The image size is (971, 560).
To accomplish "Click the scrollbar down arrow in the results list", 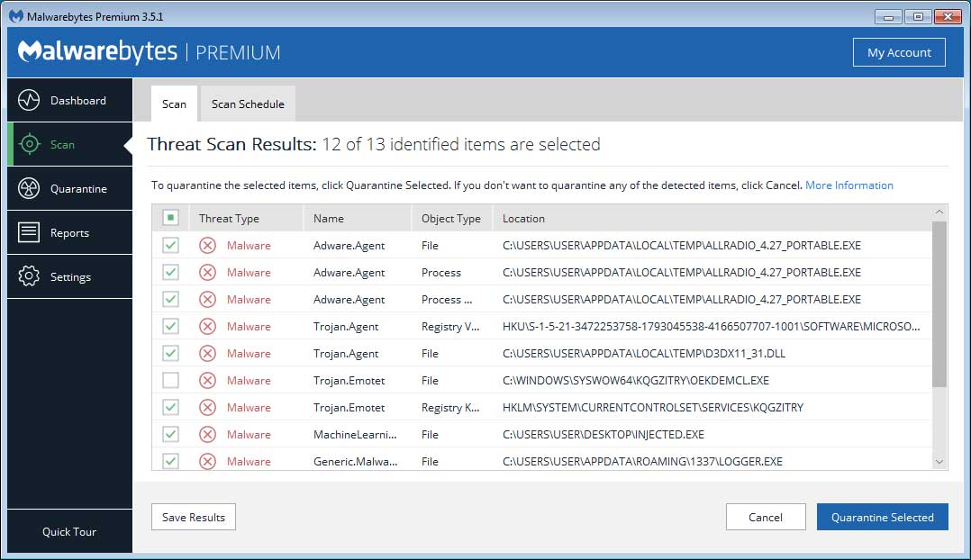I will point(939,461).
